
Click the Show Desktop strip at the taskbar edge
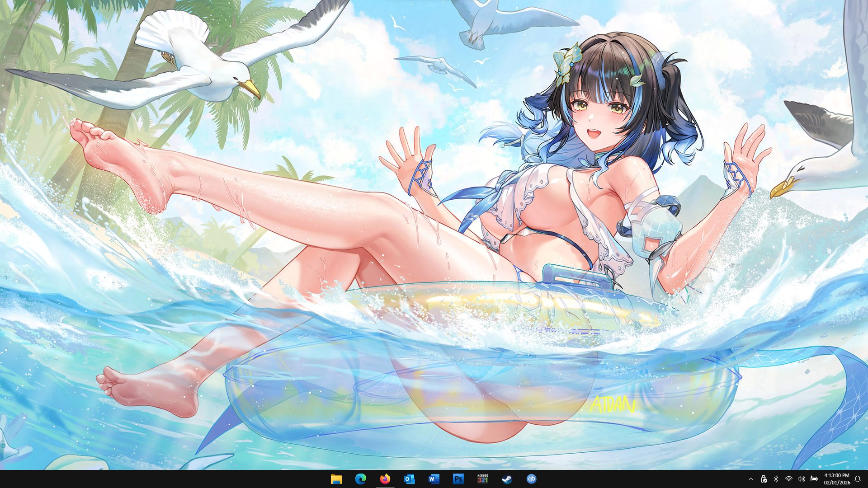(x=867, y=479)
